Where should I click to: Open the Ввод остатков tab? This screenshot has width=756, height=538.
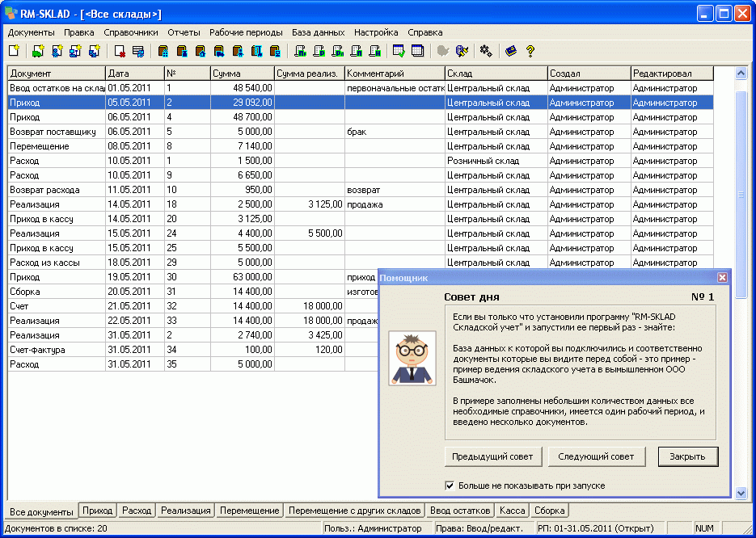461,511
